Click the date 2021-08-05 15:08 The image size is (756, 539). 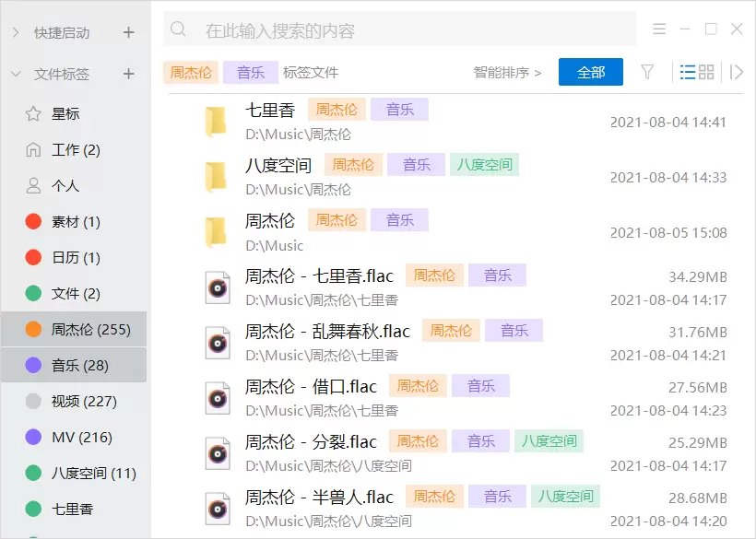tap(668, 233)
